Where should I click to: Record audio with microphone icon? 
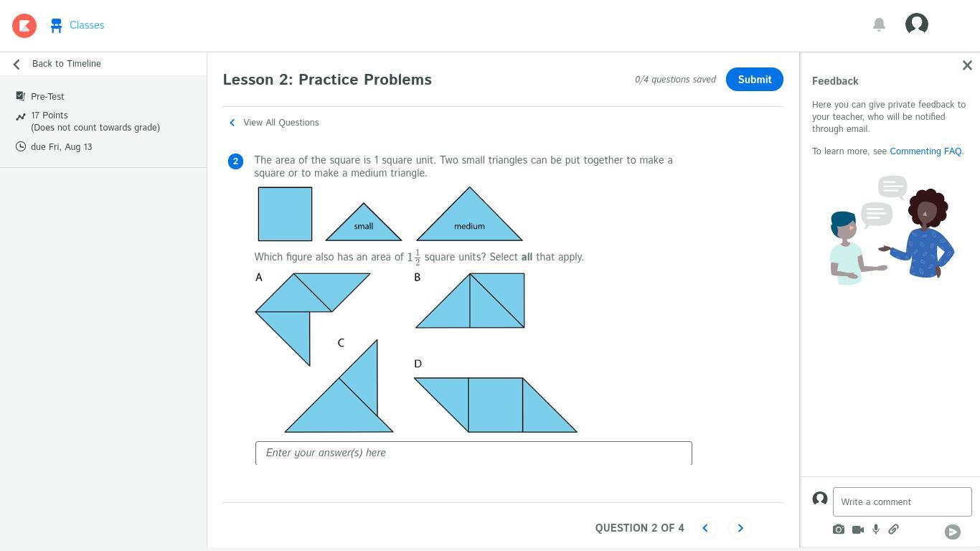pos(876,529)
